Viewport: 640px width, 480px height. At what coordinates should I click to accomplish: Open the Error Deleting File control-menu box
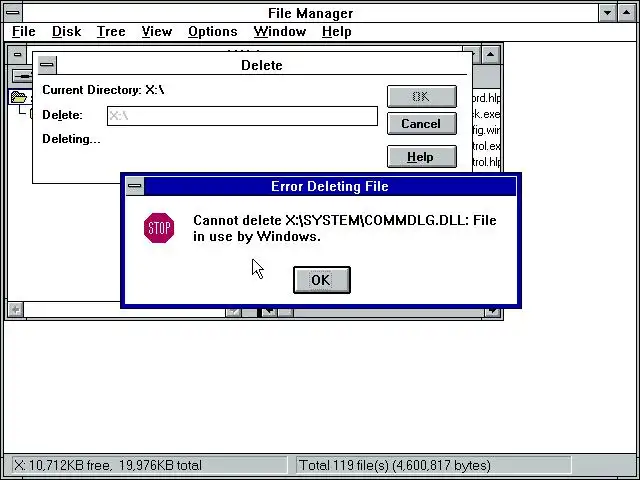pos(135,186)
